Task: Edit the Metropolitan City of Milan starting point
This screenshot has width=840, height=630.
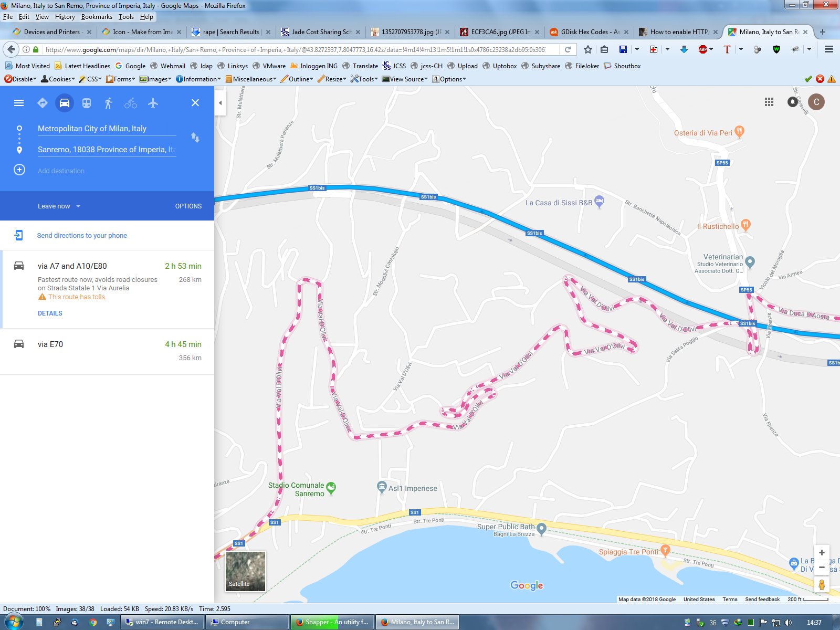Action: point(107,129)
